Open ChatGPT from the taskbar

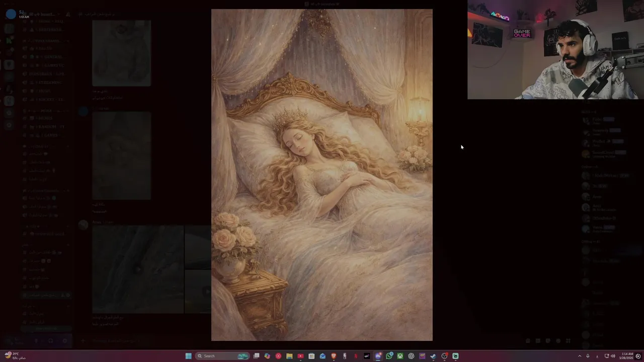coord(411,356)
